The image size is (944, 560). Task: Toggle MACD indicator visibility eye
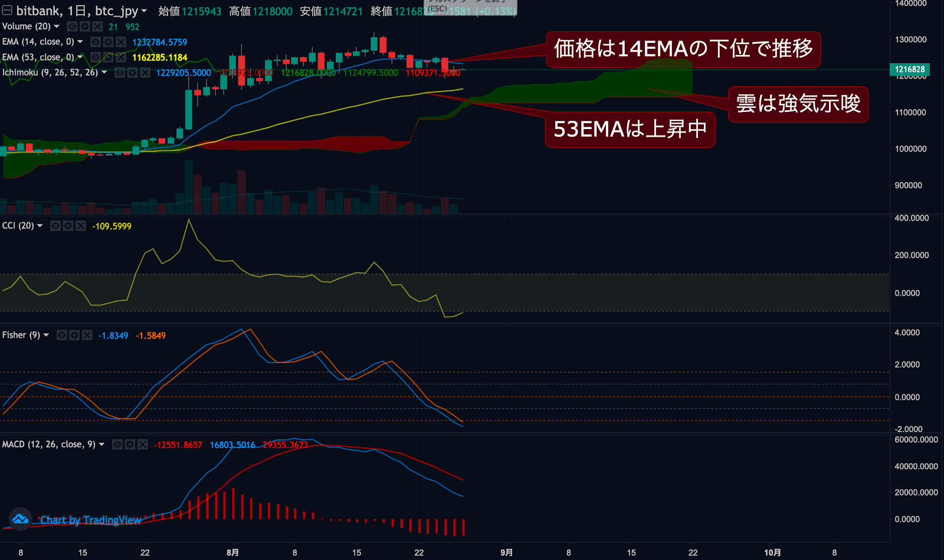(117, 444)
